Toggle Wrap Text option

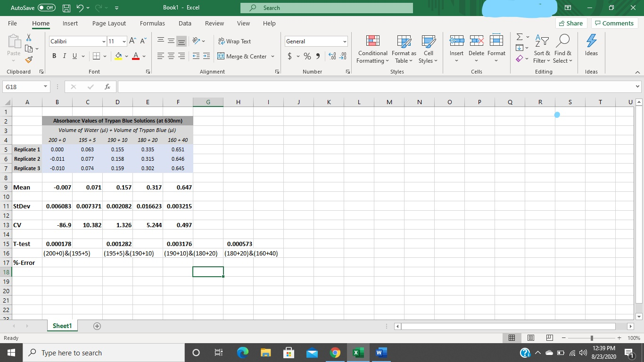pyautogui.click(x=235, y=41)
